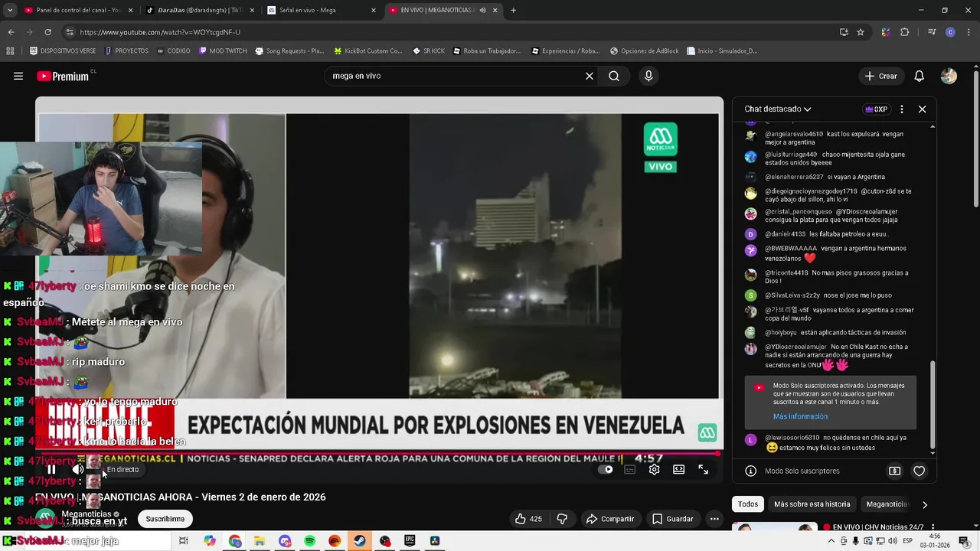This screenshot has height=551, width=980.
Task: Mute the video player volume
Action: click(78, 469)
